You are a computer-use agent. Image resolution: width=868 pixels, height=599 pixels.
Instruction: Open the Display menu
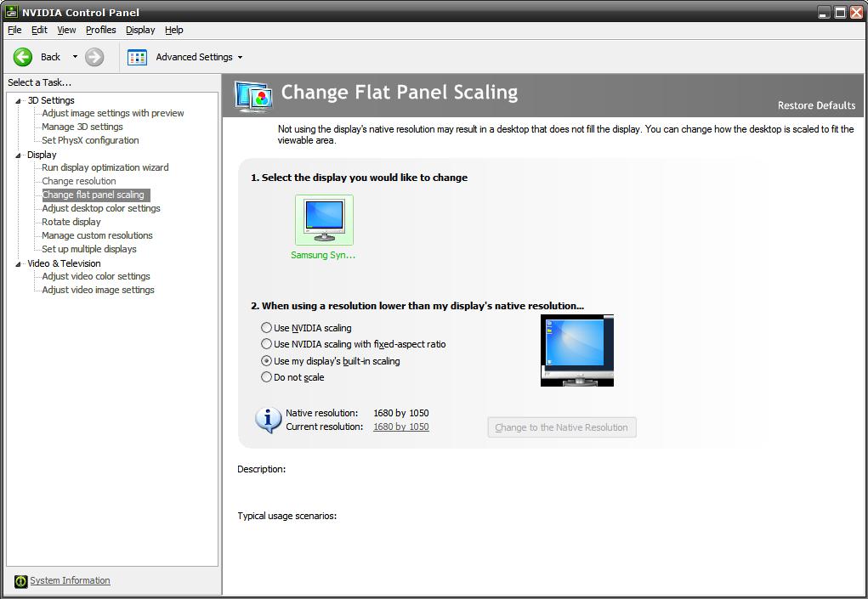pyautogui.click(x=140, y=30)
